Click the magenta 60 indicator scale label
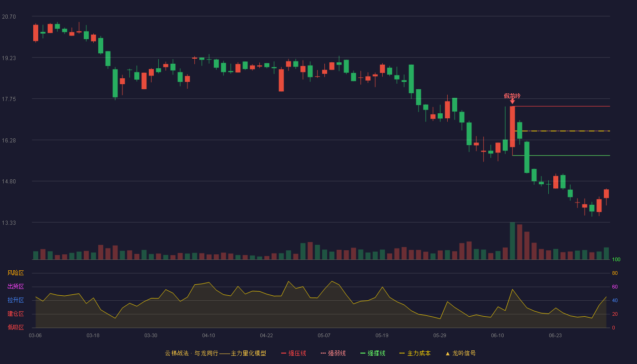The width and height of the screenshot is (637, 364). 615,287
